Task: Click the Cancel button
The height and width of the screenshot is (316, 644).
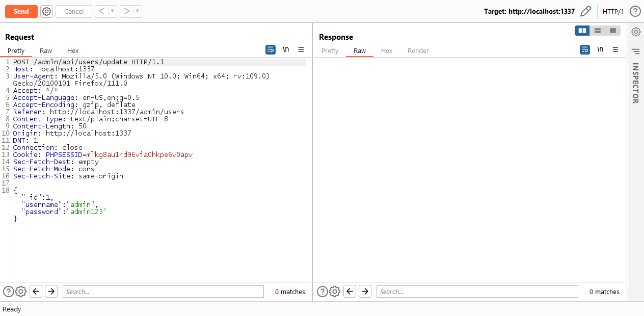Action: point(73,11)
